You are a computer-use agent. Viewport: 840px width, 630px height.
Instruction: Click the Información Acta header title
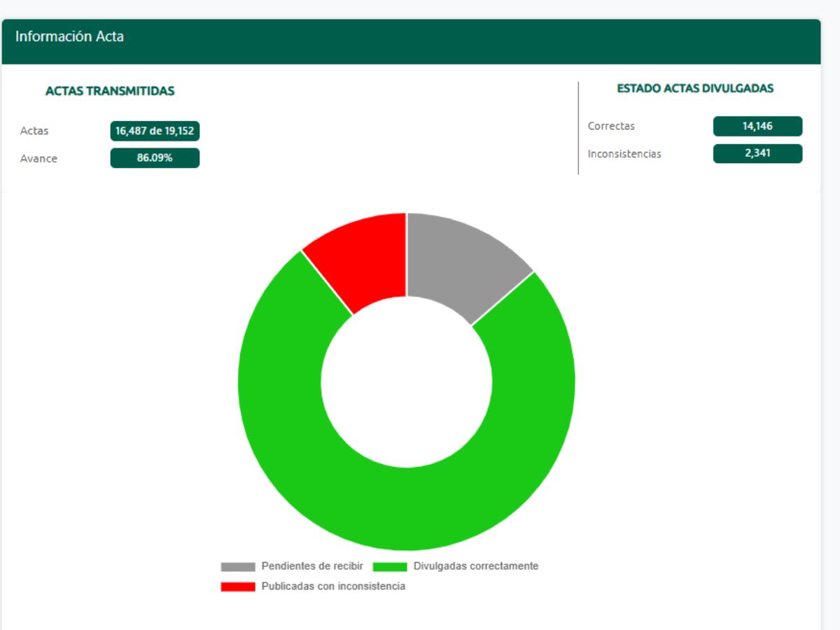[x=69, y=37]
